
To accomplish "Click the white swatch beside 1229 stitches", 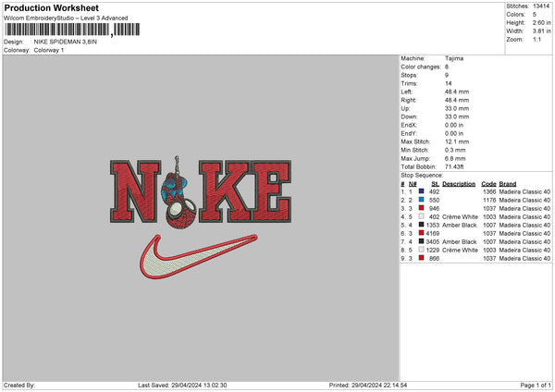I will pos(421,250).
